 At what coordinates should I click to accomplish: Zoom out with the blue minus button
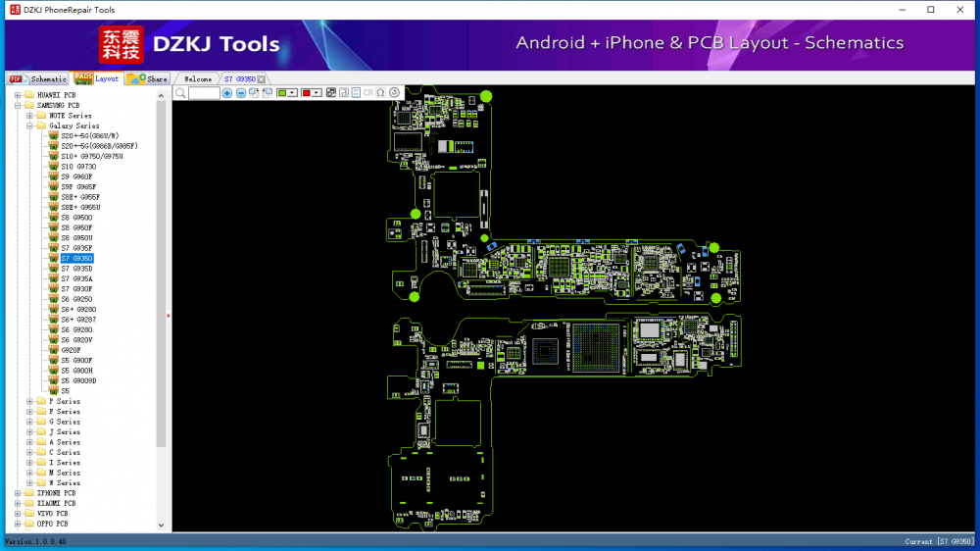pos(241,93)
